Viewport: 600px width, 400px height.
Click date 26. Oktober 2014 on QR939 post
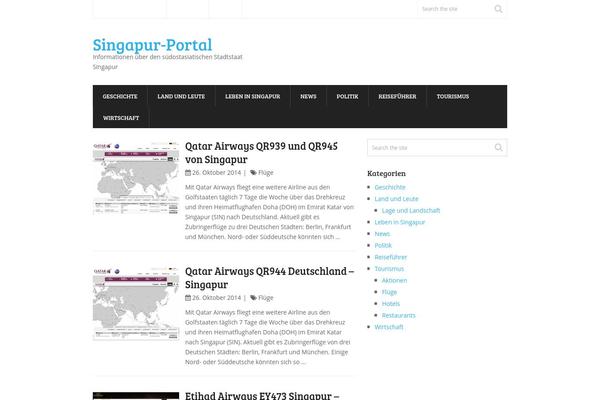coord(217,173)
